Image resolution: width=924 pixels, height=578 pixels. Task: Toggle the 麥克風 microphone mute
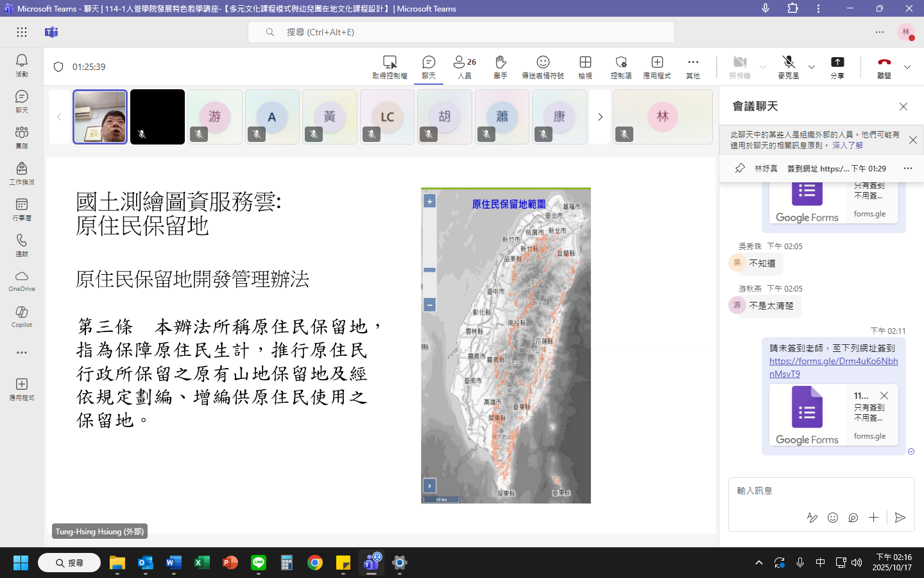pyautogui.click(x=789, y=66)
